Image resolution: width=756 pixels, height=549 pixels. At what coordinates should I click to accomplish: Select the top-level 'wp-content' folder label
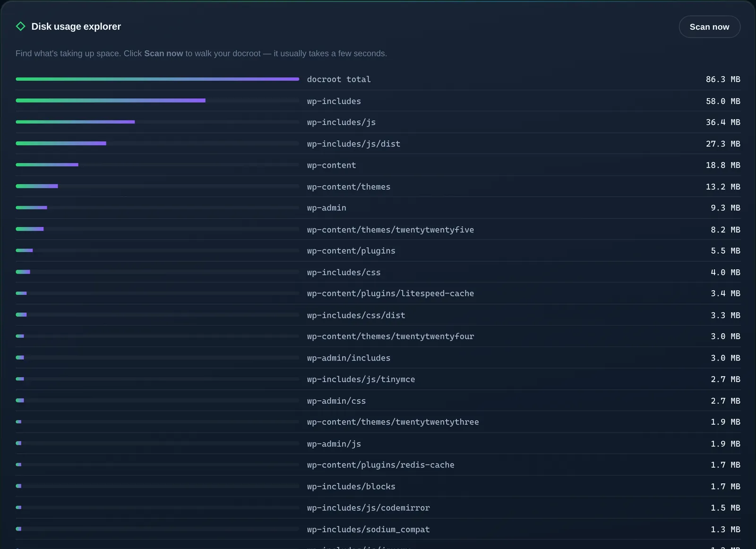(331, 165)
